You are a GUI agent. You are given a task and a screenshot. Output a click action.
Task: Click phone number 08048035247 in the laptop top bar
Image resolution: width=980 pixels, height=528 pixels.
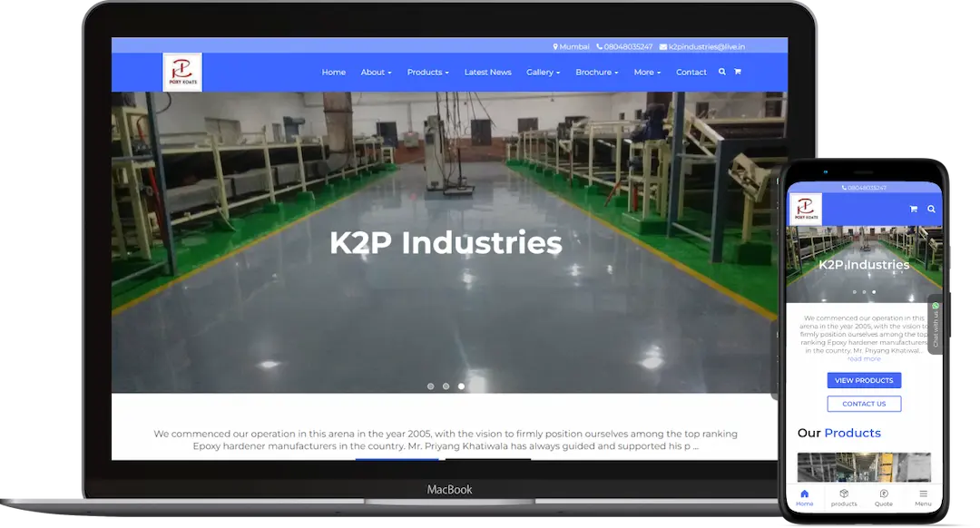click(x=624, y=47)
